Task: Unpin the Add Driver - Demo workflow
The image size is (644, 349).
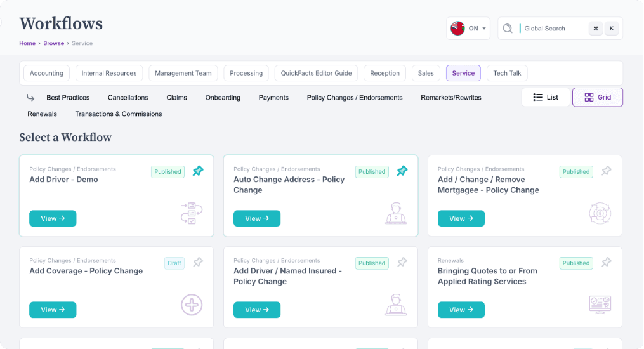Action: [198, 171]
